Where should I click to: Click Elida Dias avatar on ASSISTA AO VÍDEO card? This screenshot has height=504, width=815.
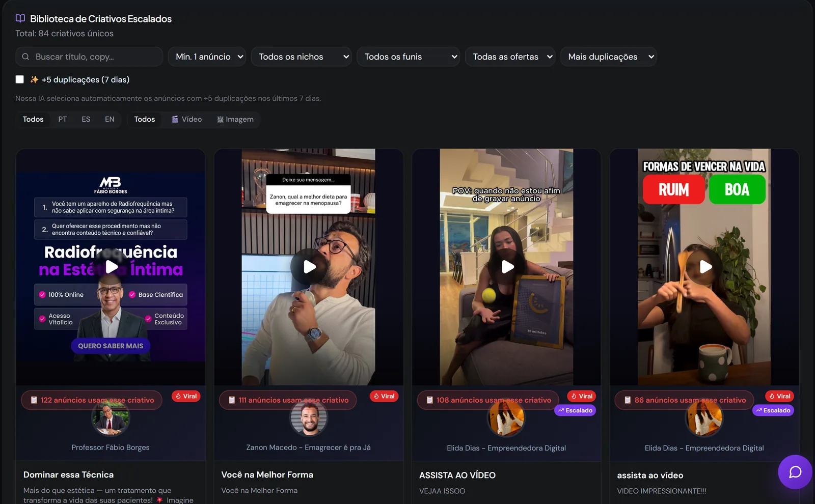tap(506, 417)
